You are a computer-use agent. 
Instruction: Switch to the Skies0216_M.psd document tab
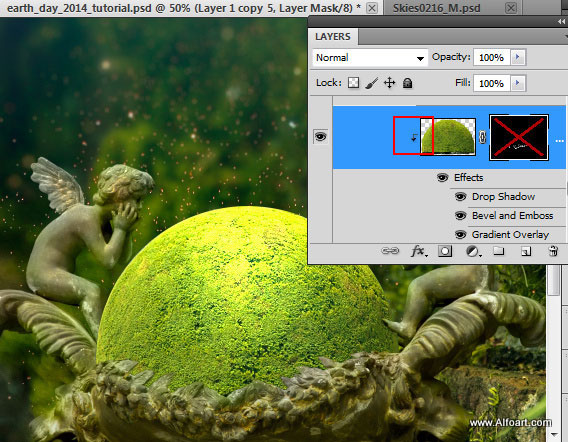(437, 8)
